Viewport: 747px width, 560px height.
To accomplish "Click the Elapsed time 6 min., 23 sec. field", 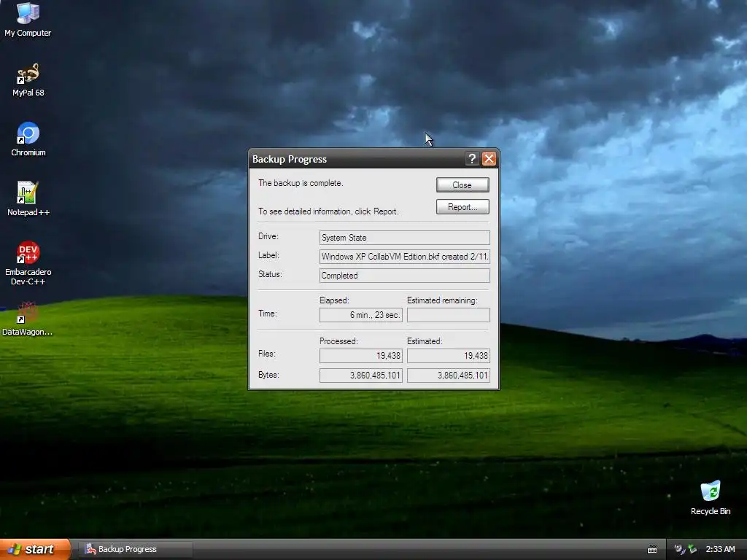I will click(360, 315).
